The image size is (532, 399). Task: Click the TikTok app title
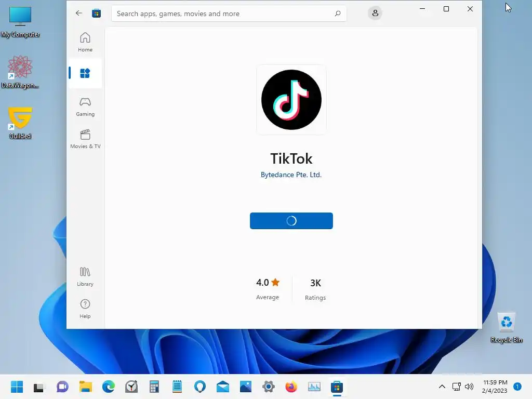click(x=291, y=158)
